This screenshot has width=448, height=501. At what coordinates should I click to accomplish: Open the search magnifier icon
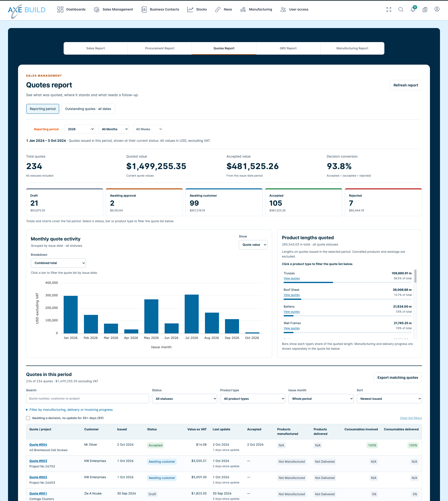point(401,10)
